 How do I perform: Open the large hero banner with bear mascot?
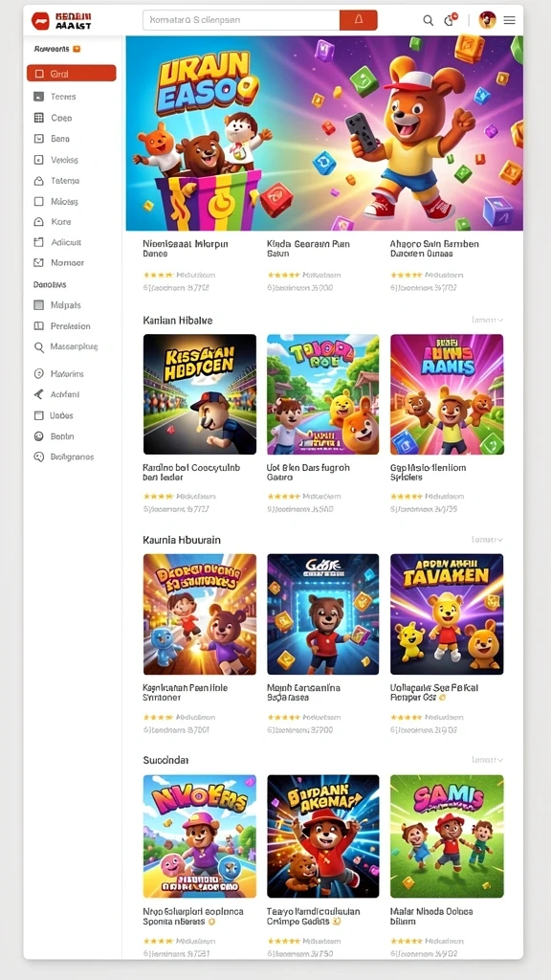(324, 133)
